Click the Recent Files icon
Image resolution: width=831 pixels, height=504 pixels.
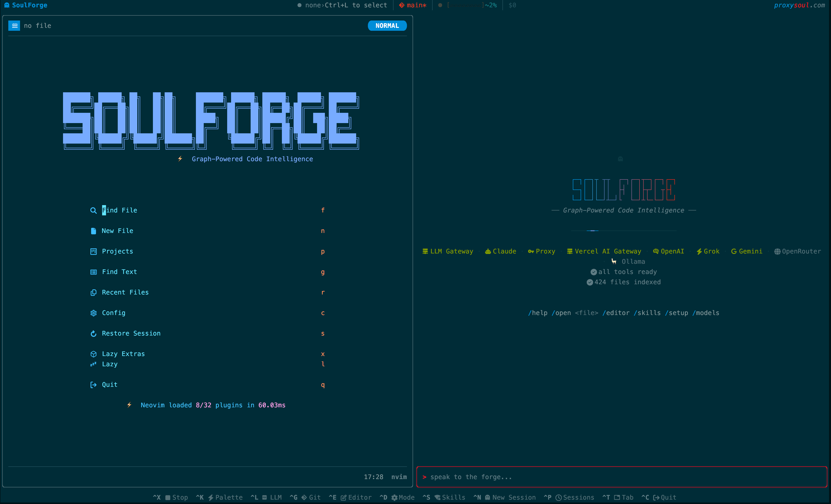pyautogui.click(x=93, y=293)
